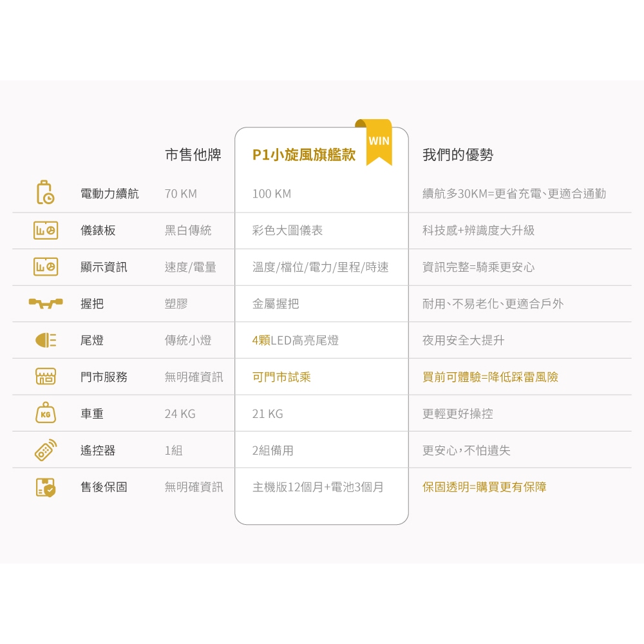Viewport: 644px width, 644px height.
Task: Click the 金屬握把 cell
Action: coord(276,303)
